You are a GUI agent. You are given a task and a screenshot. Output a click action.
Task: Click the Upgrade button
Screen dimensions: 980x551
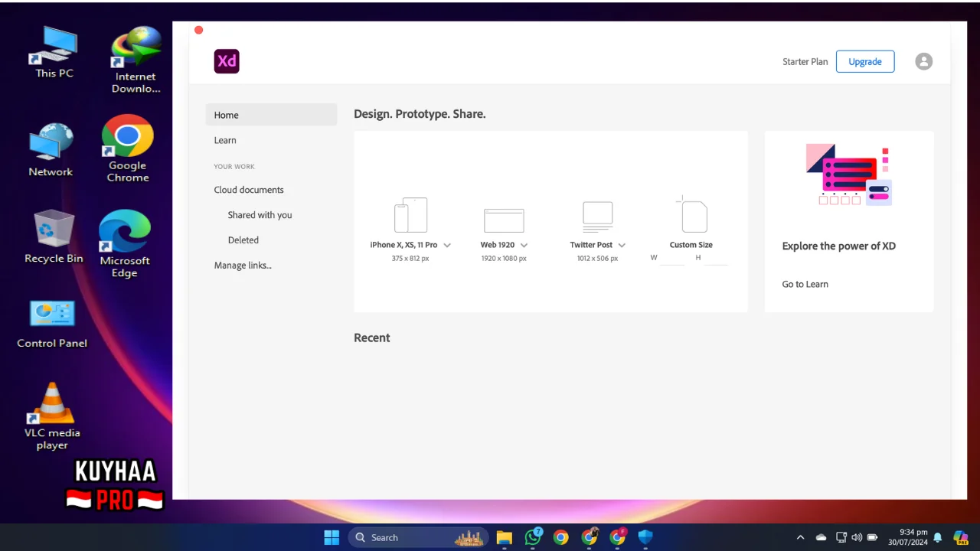point(865,61)
